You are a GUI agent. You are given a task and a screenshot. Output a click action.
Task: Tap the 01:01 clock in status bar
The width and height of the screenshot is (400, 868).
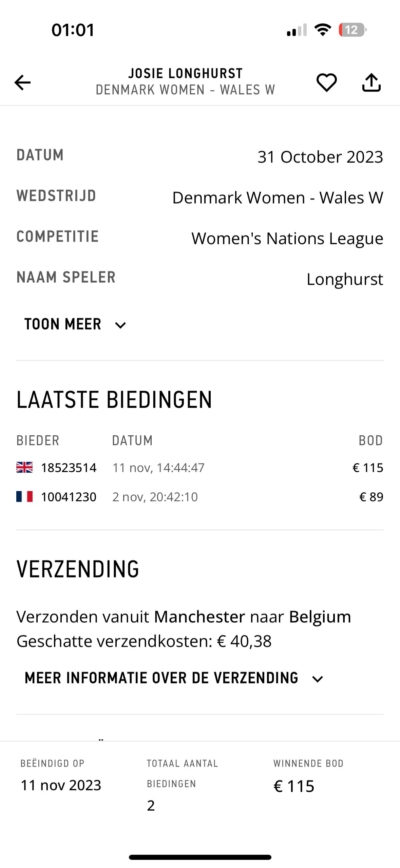73,30
